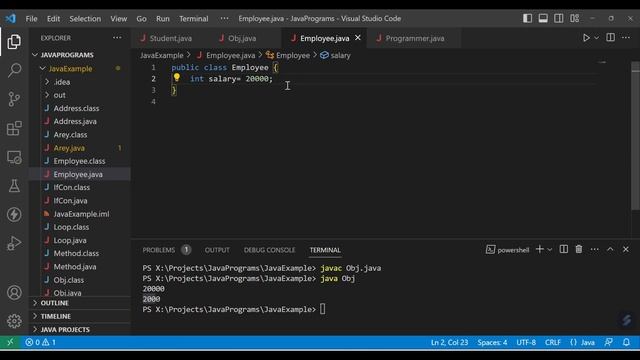This screenshot has height=360, width=640.
Task: Open terminal panel more actions ellipsis
Action: (594, 249)
